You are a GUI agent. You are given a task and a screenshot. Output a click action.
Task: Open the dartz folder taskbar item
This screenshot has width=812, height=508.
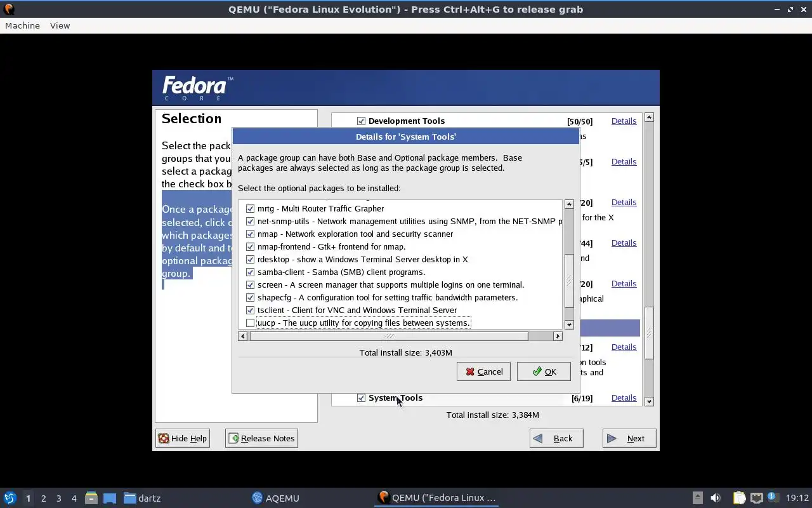(x=142, y=498)
